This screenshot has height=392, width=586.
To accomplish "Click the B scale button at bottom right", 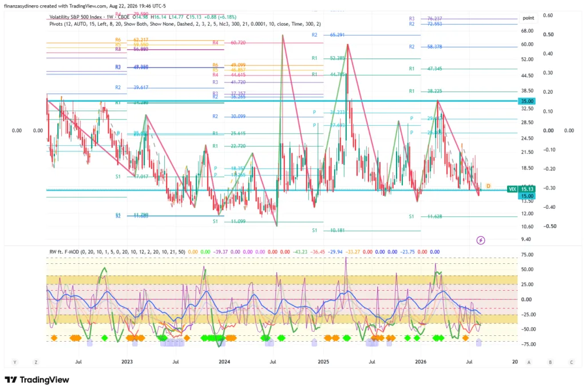I will [550, 362].
